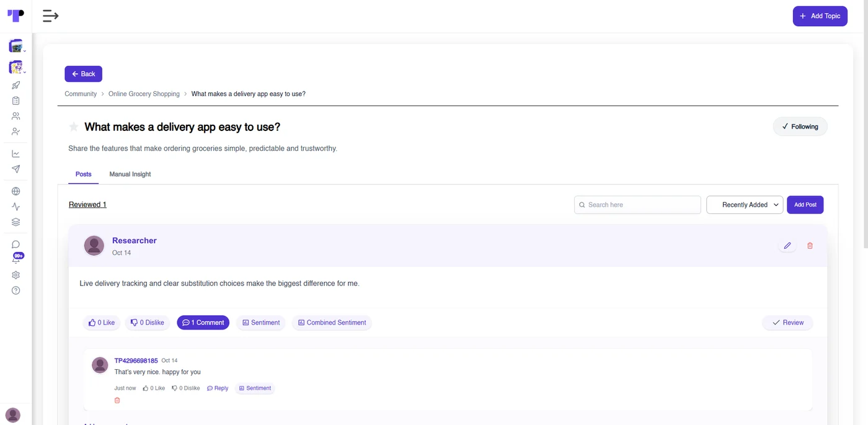Go to Community breadcrumb
Viewport: 868px width, 425px height.
(x=81, y=94)
